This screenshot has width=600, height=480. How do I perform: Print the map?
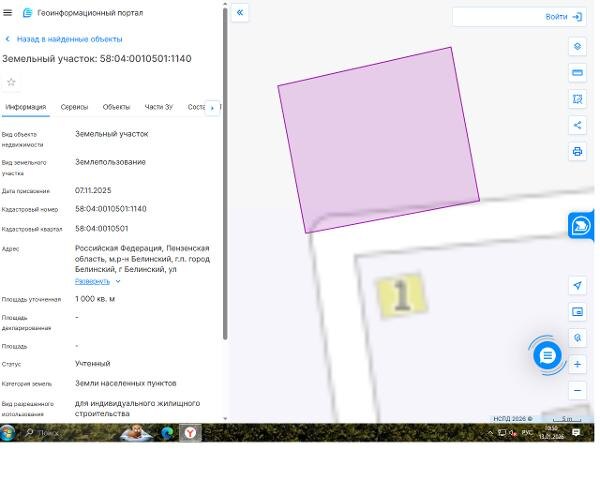[x=577, y=152]
